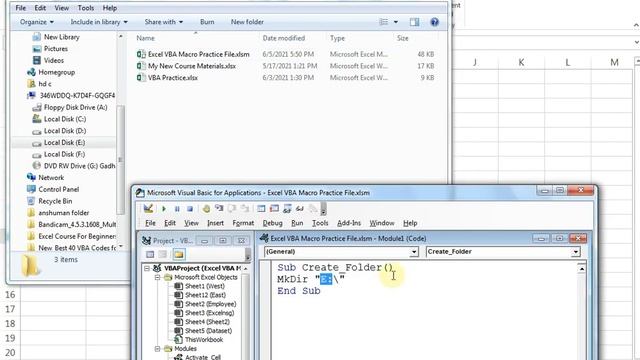The image size is (640, 360).
Task: Click the Step Into debug icon
Action: [x=219, y=209]
